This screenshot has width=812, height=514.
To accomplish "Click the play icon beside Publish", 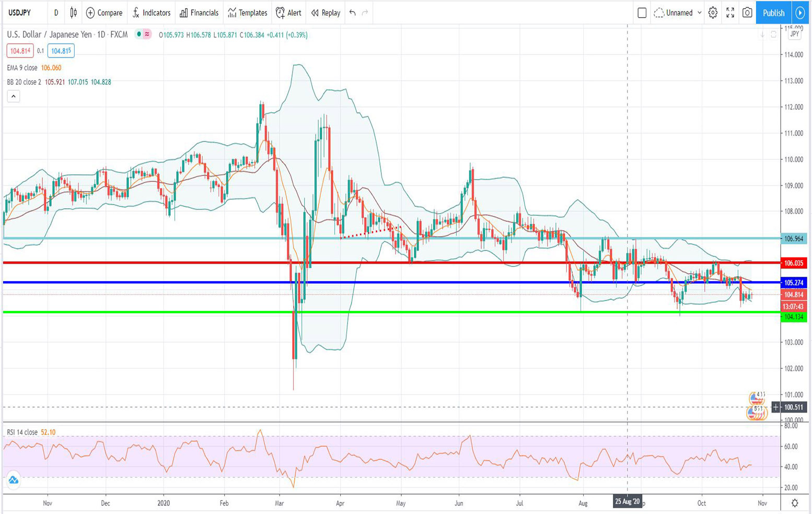I will tap(800, 13).
